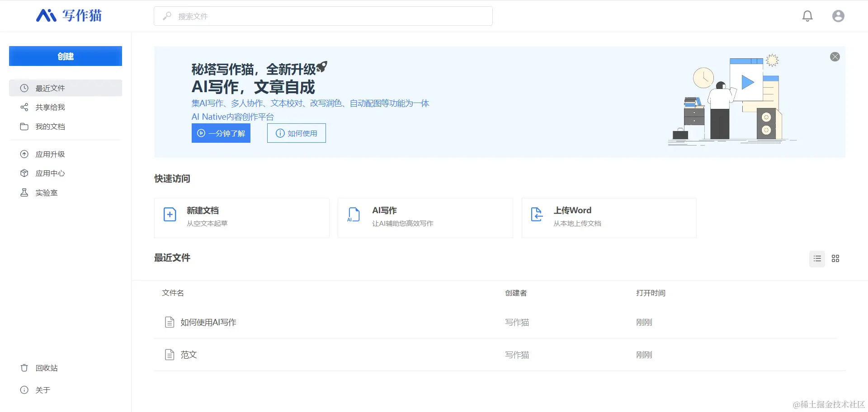Click the clock icon beside 最近文件
This screenshot has height=412, width=868.
click(x=24, y=88)
